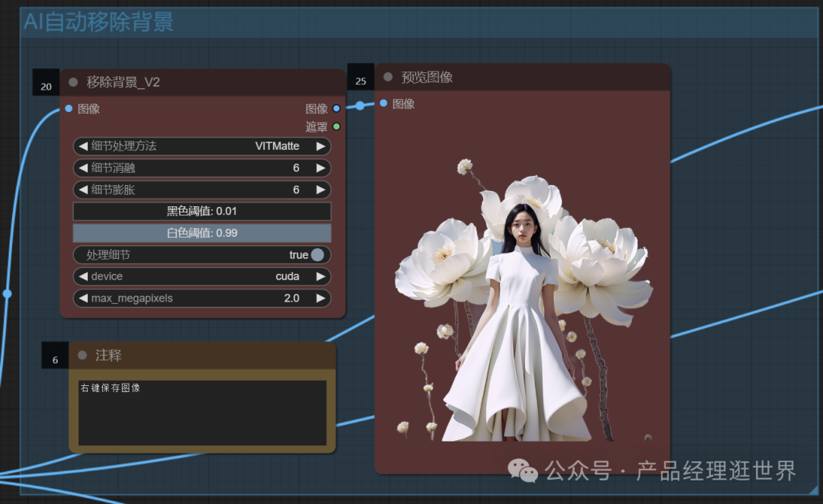Viewport: 823px width, 504px height.
Task: Click the 图像 output port on 移除背景_V2
Action: [x=336, y=109]
